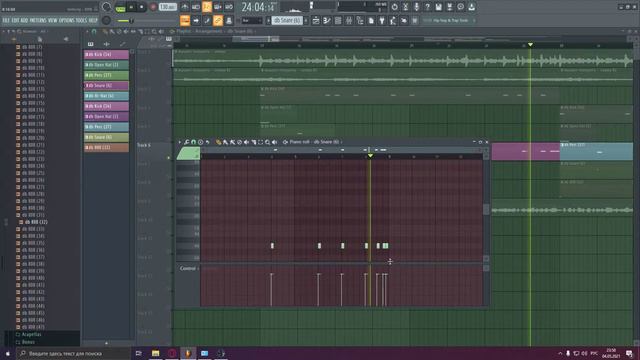Open the pattern selector db Snare (6)
This screenshot has height=360, width=640.
pyautogui.click(x=287, y=20)
